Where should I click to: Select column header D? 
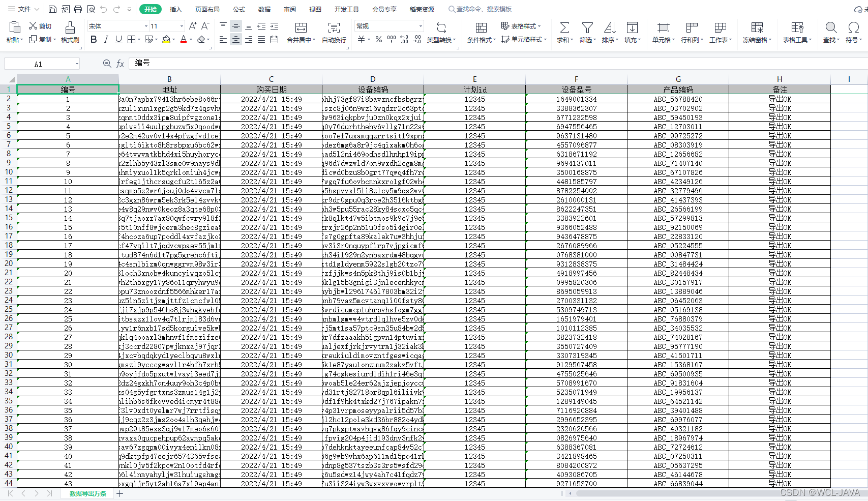373,79
